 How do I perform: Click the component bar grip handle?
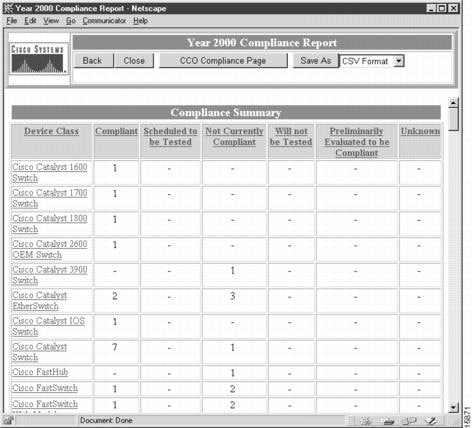pyautogui.click(x=351, y=421)
